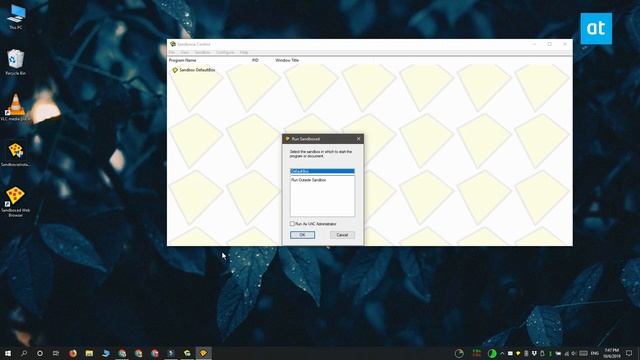Launch Sandboxed Web Browser desktop shortcut
The image size is (640, 360).
pos(16,202)
